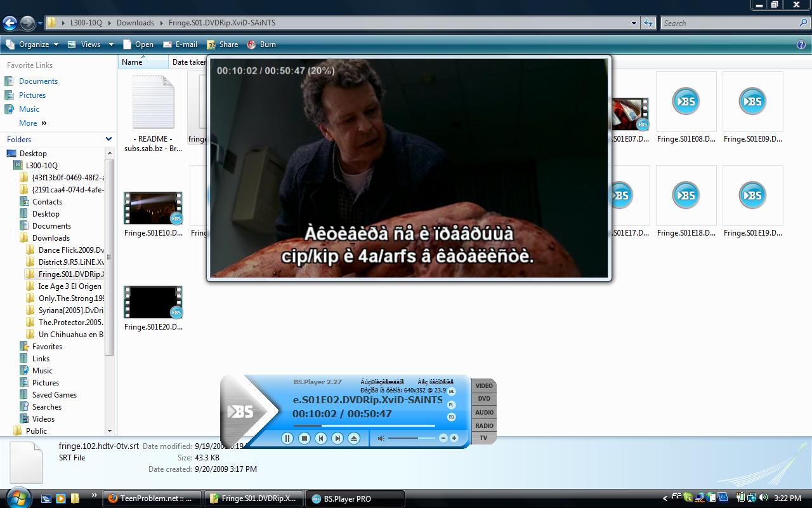Viewport: 812px width, 508px height.
Task: Select Saved Games in the folder tree
Action: (x=55, y=395)
